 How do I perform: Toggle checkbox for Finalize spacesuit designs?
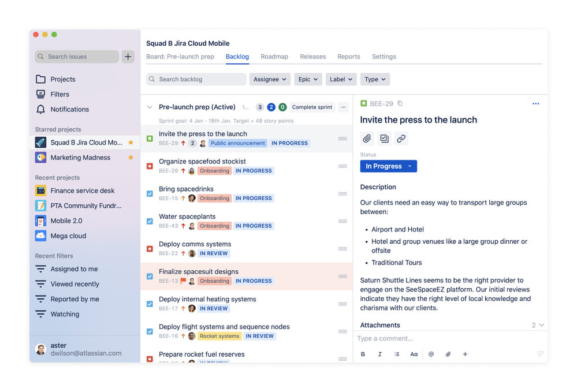tap(150, 277)
